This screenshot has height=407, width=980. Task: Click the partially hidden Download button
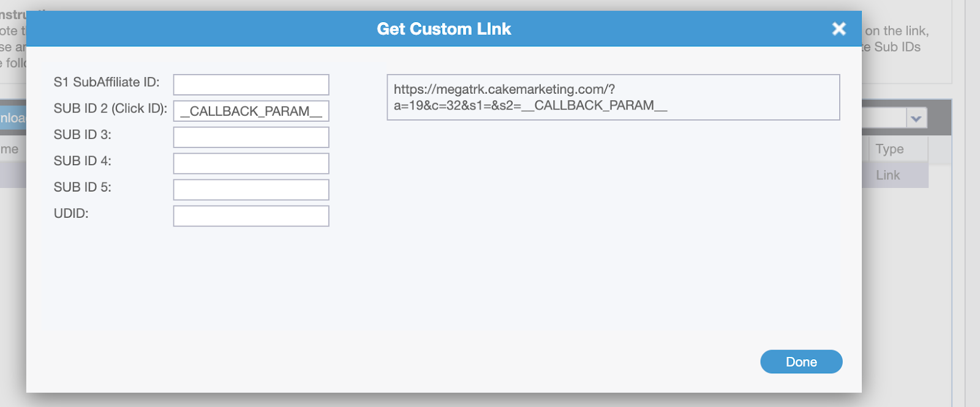coord(13,118)
